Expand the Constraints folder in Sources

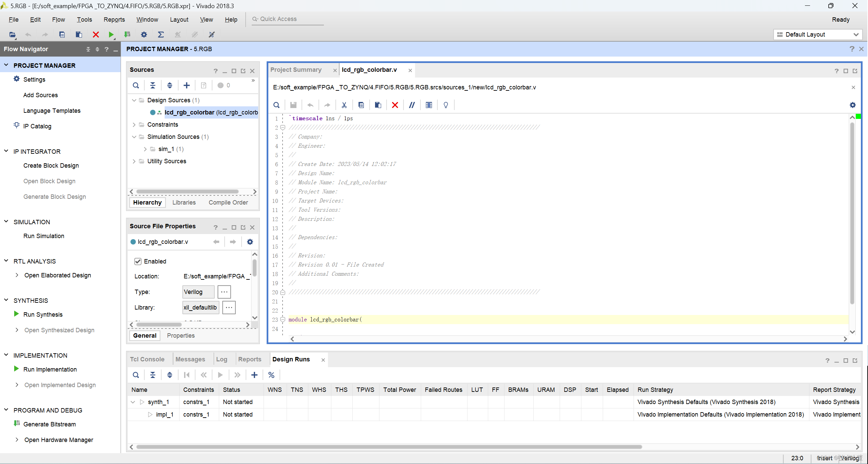tap(134, 125)
